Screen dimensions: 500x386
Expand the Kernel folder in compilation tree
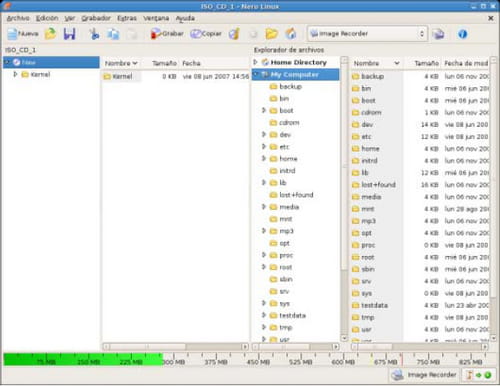[15, 74]
